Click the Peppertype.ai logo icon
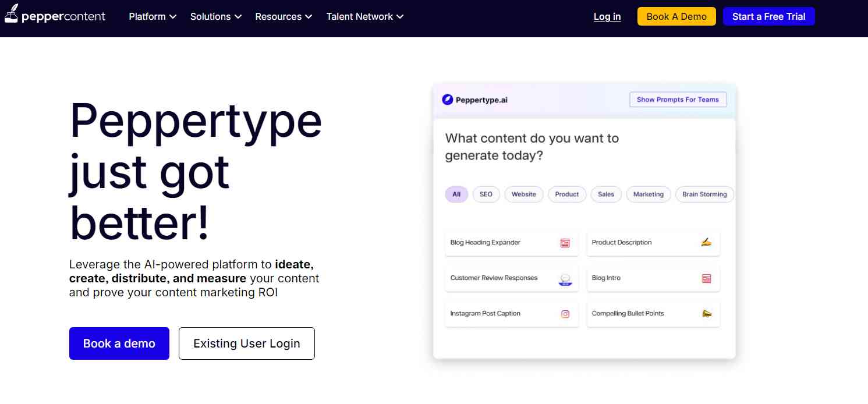The image size is (868, 404). [447, 100]
